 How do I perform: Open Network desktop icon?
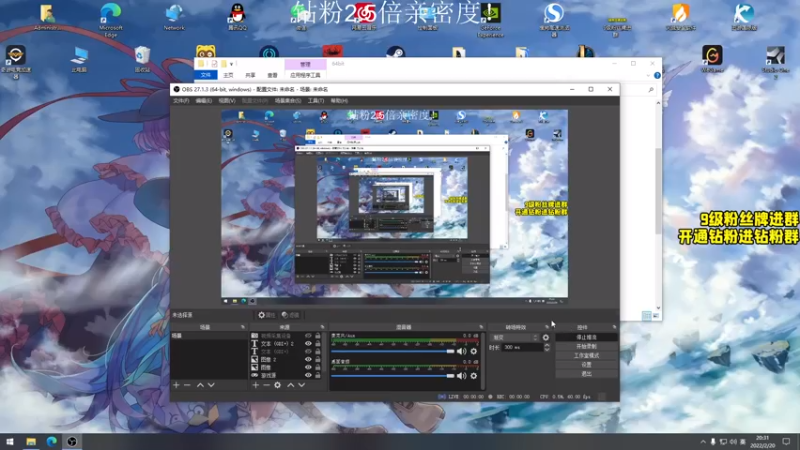point(174,17)
